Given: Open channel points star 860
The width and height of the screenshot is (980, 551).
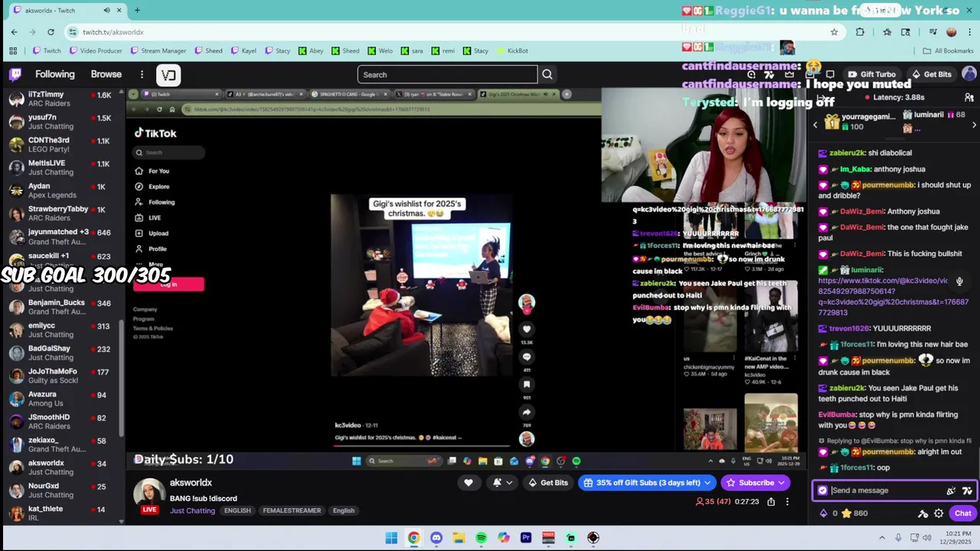Looking at the screenshot, I should tap(854, 514).
